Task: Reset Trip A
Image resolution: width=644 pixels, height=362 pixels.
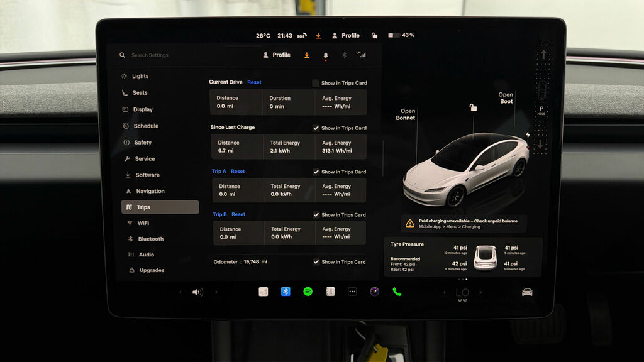Action: pyautogui.click(x=238, y=171)
